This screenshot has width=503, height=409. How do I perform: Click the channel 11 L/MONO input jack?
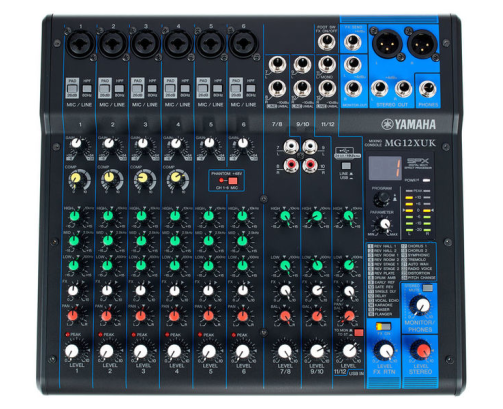326,64
